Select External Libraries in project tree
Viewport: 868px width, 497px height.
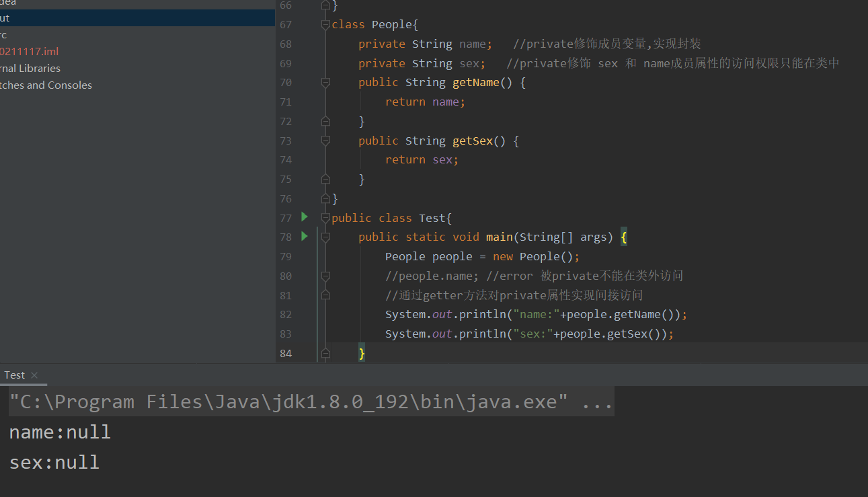tap(30, 69)
